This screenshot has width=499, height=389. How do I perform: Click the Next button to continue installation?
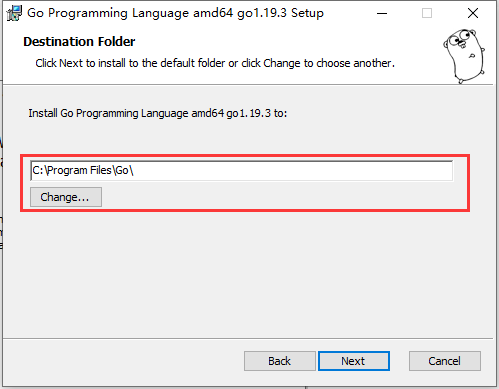point(354,361)
